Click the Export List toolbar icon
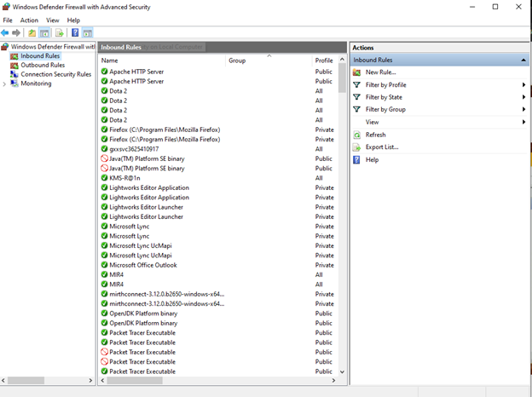 point(60,33)
